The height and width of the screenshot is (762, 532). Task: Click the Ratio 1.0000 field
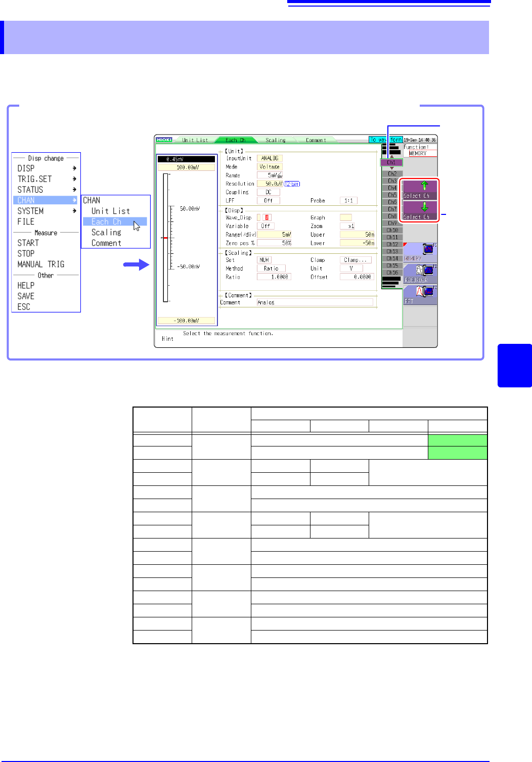pyautogui.click(x=274, y=277)
